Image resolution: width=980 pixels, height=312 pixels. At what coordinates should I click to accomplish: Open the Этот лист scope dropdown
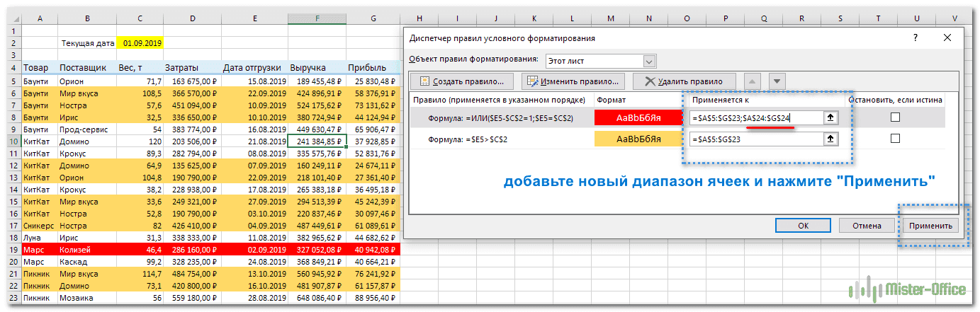pyautogui.click(x=649, y=61)
